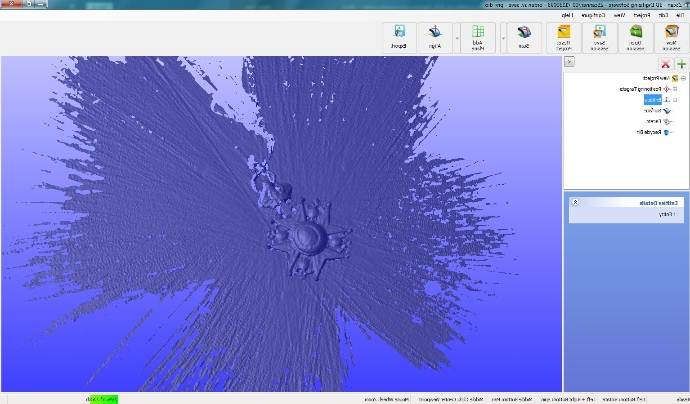
Task: Click the Entities Details panel header
Action: [x=626, y=202]
